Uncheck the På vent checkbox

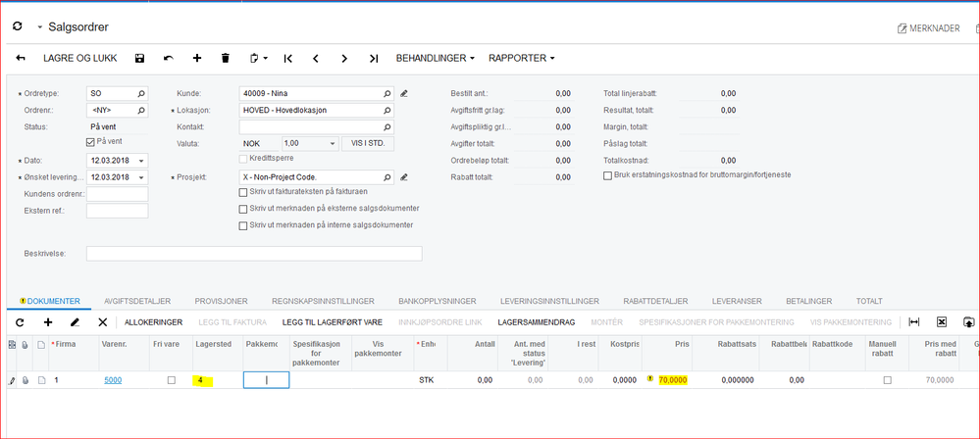click(x=91, y=142)
